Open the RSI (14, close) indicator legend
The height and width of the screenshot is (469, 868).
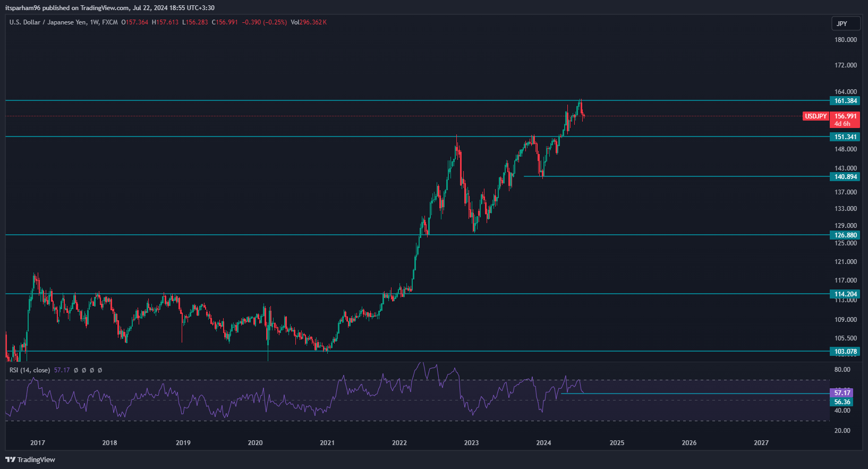pyautogui.click(x=30, y=370)
